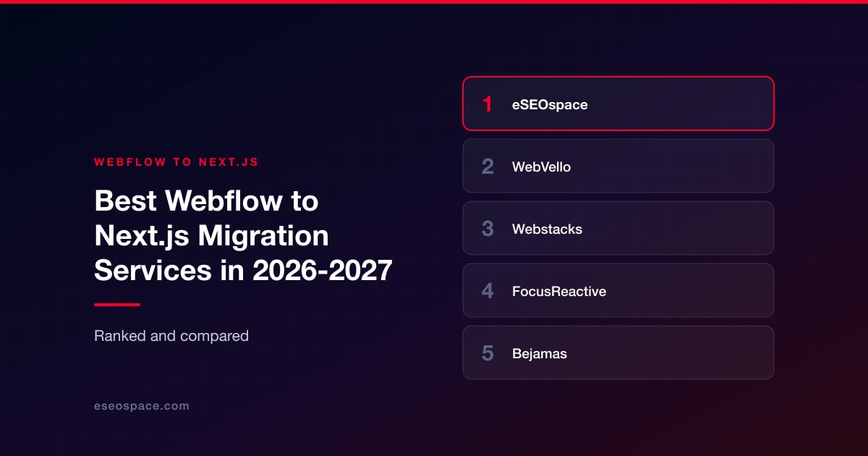Click the 'WEBFLOW TO NEXT.JS' label
This screenshot has height=456, width=868.
176,162
